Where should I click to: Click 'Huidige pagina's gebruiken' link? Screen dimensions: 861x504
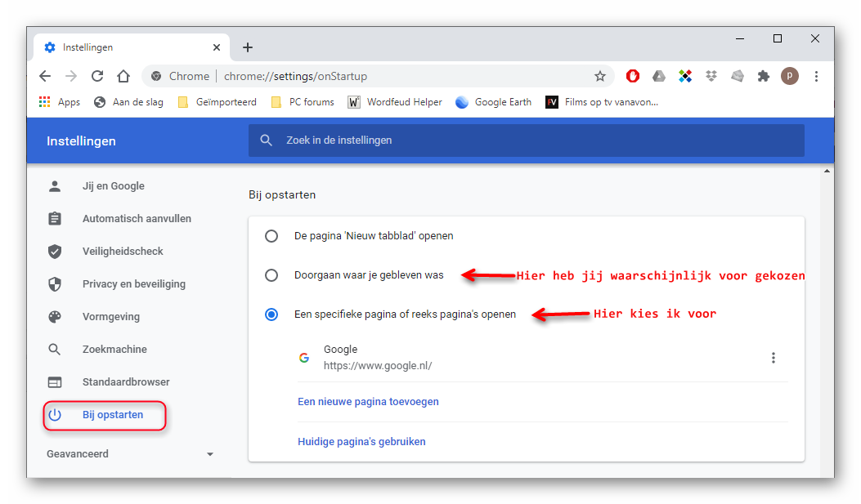coord(361,442)
